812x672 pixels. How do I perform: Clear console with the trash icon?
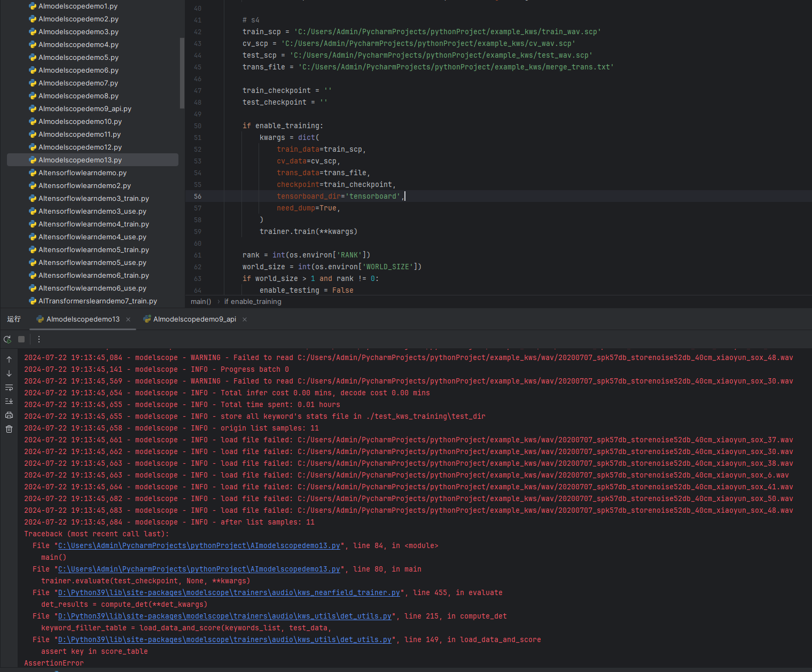[9, 429]
